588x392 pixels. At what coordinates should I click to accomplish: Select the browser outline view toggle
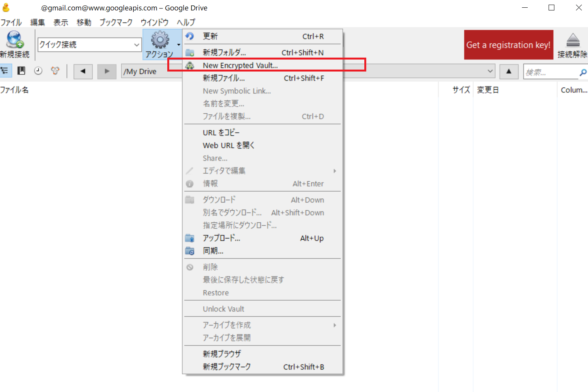5,71
